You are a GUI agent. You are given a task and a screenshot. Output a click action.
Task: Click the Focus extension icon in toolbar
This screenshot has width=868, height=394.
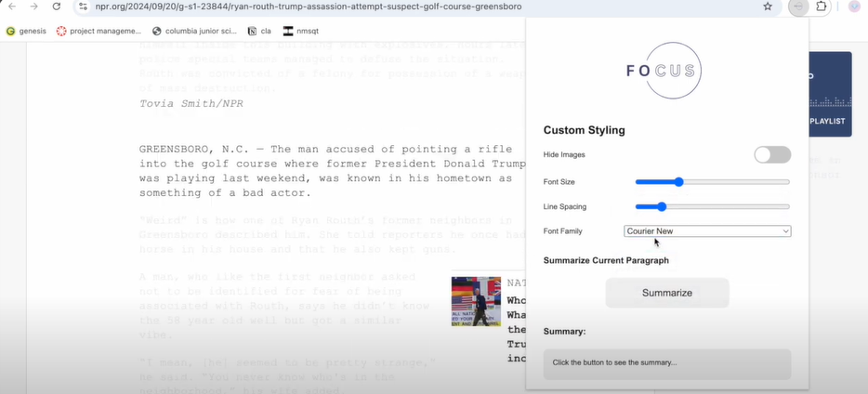point(798,7)
